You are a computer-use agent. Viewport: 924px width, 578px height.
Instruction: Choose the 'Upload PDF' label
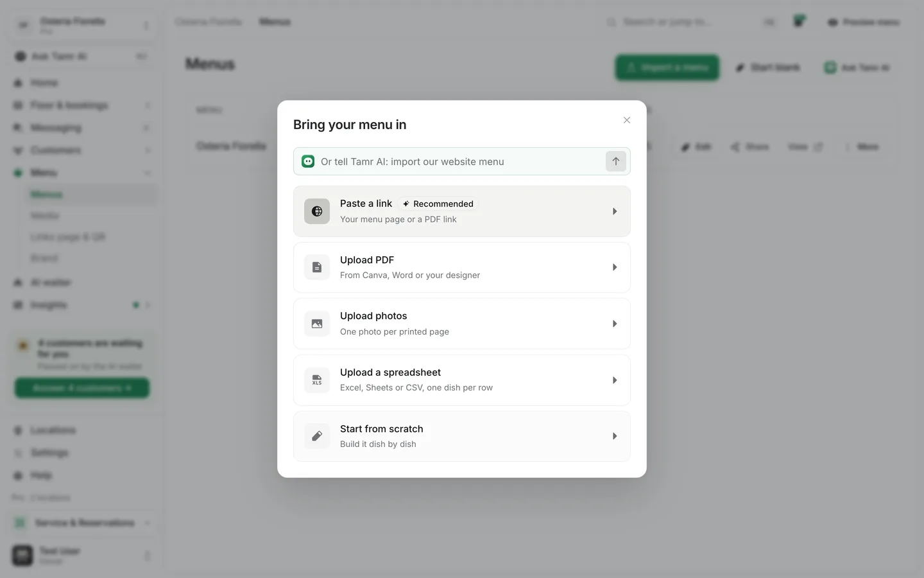pyautogui.click(x=367, y=260)
